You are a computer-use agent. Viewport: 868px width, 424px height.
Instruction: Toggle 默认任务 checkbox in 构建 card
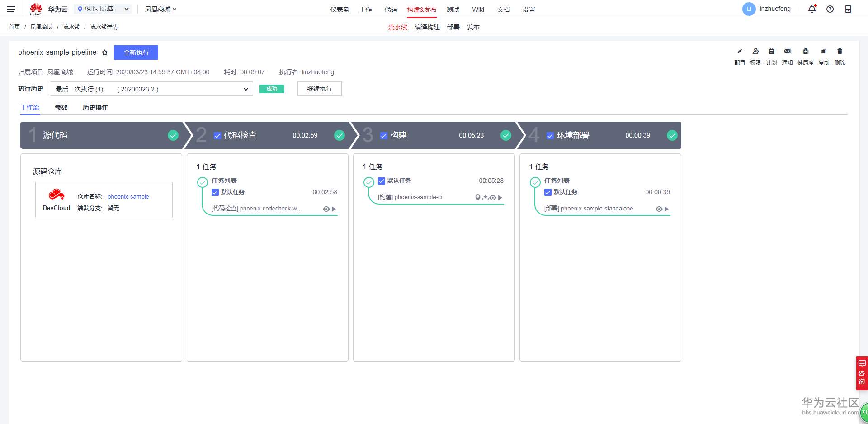click(382, 181)
